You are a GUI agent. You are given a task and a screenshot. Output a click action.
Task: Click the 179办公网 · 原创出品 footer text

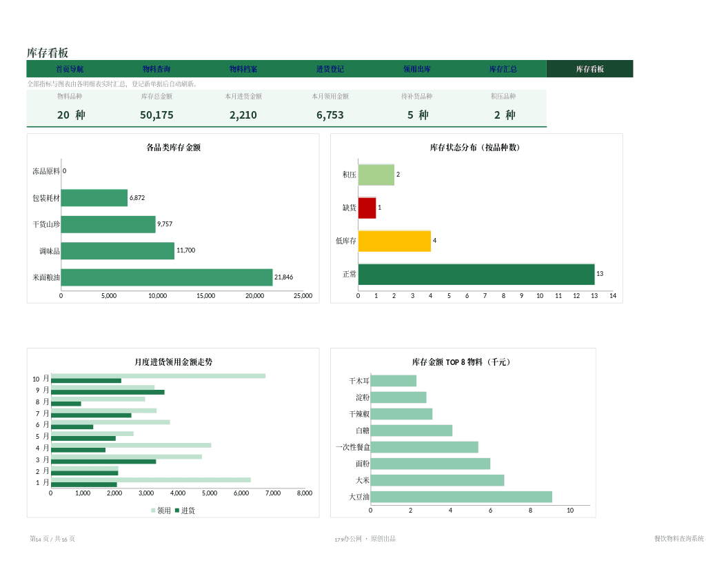[x=365, y=539]
